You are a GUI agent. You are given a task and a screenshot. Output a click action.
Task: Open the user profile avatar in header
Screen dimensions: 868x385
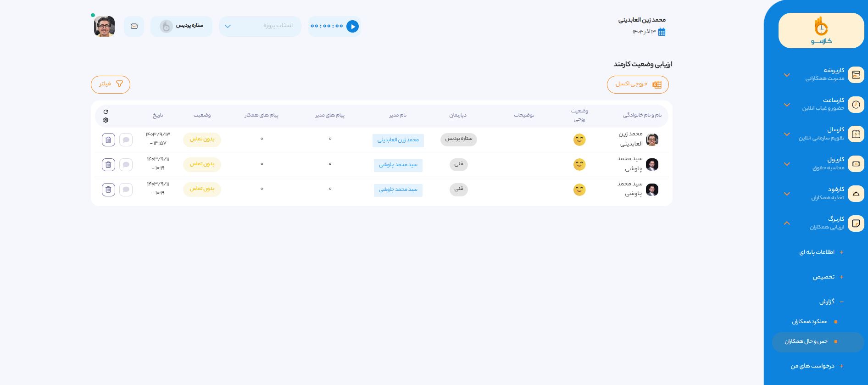(x=104, y=27)
